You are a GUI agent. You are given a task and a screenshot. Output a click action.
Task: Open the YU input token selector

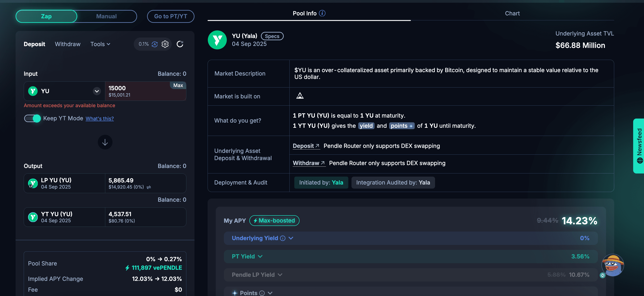pyautogui.click(x=65, y=91)
